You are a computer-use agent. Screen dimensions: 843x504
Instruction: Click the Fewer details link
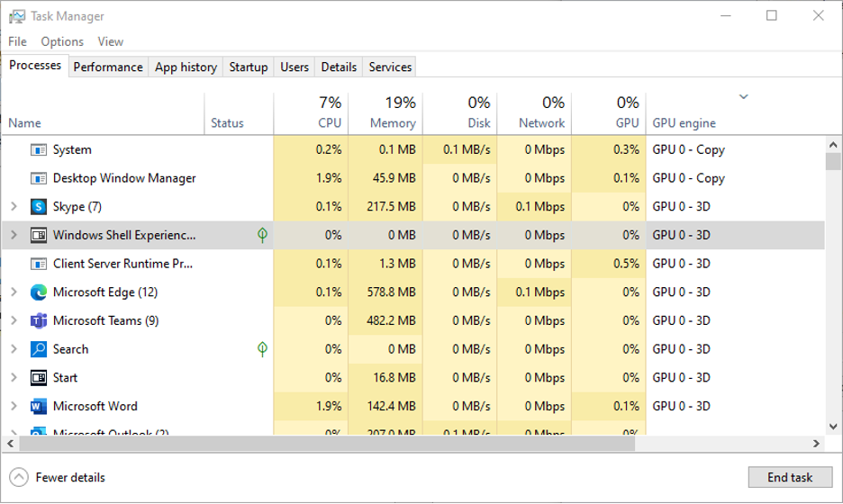tap(70, 477)
